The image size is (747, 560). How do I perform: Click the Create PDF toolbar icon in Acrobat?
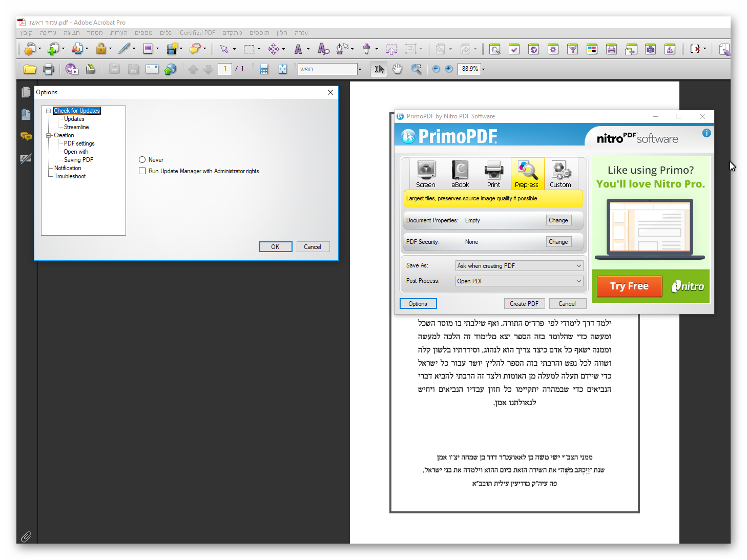coord(30,49)
